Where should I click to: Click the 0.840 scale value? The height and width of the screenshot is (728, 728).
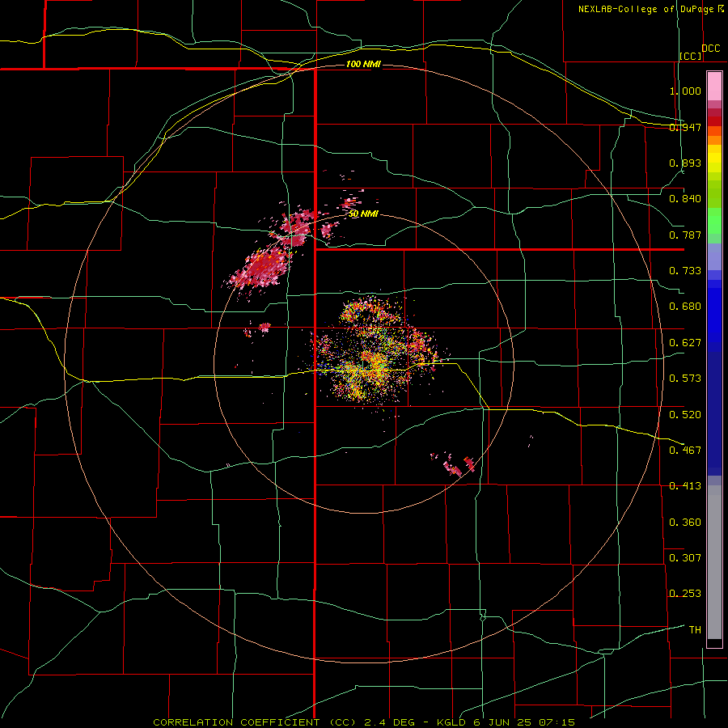tap(685, 199)
